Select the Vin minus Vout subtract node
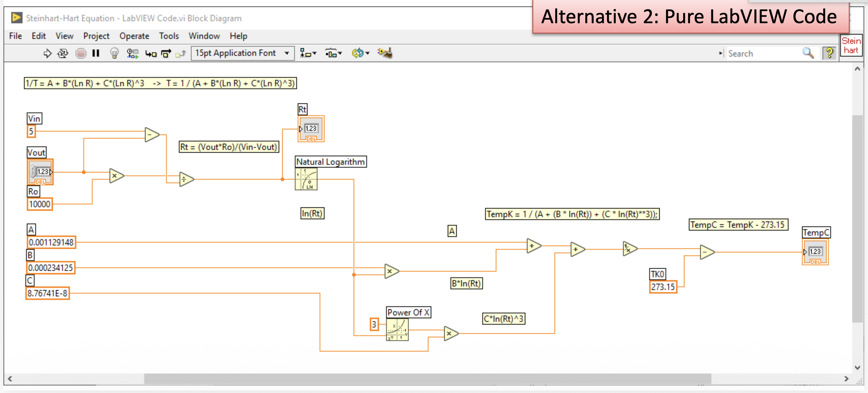Image resolution: width=868 pixels, height=393 pixels. pyautogui.click(x=152, y=135)
